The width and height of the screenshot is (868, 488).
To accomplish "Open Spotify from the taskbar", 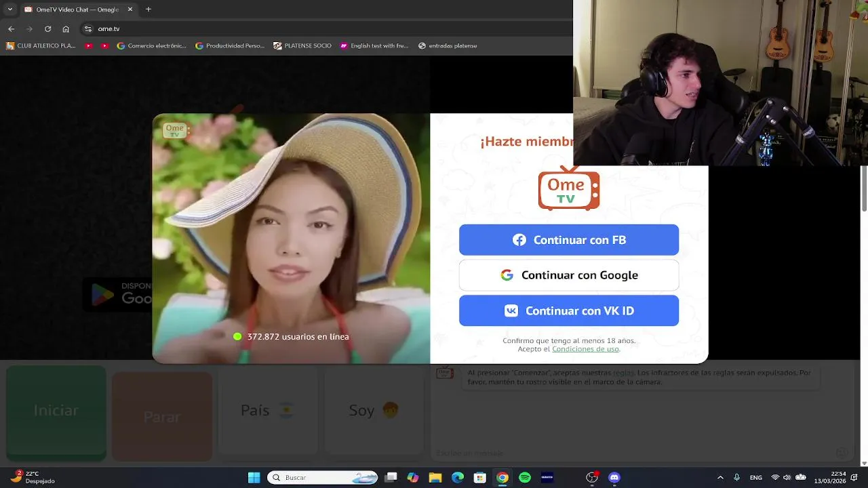I will 525,478.
